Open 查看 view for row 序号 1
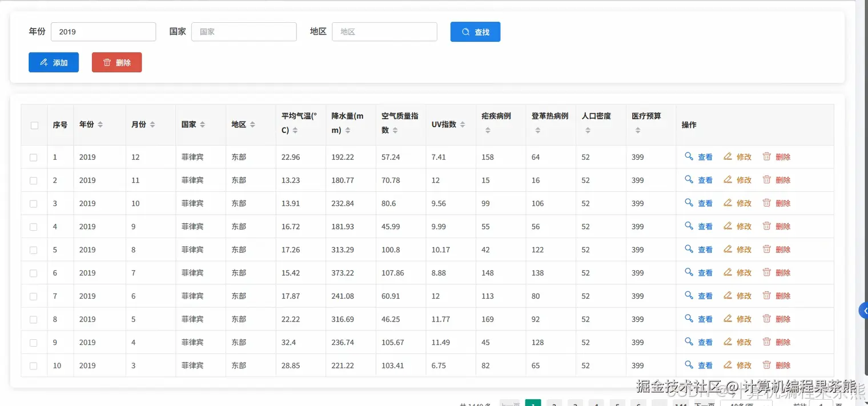This screenshot has height=406, width=868. coord(698,156)
